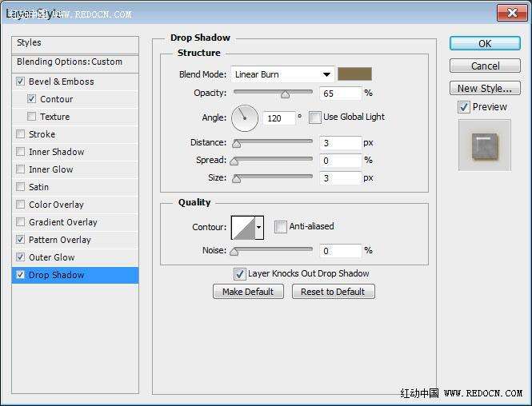The height and width of the screenshot is (406, 532).
Task: Toggle the Preview checkbox
Action: coord(464,107)
